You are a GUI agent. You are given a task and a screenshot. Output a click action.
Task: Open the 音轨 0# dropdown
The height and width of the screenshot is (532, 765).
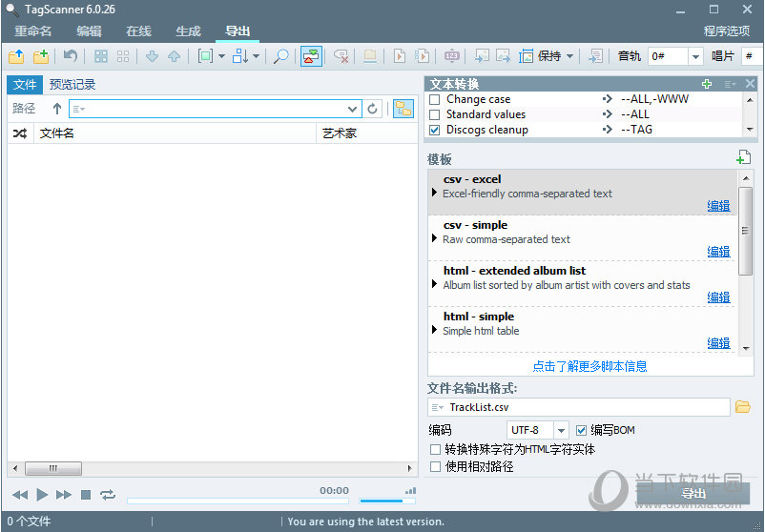pos(695,56)
